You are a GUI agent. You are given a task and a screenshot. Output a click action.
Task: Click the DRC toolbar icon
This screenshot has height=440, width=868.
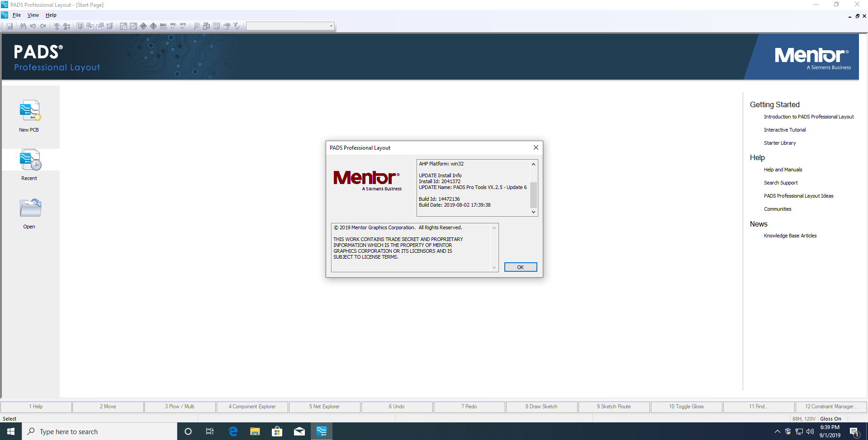[x=163, y=26]
